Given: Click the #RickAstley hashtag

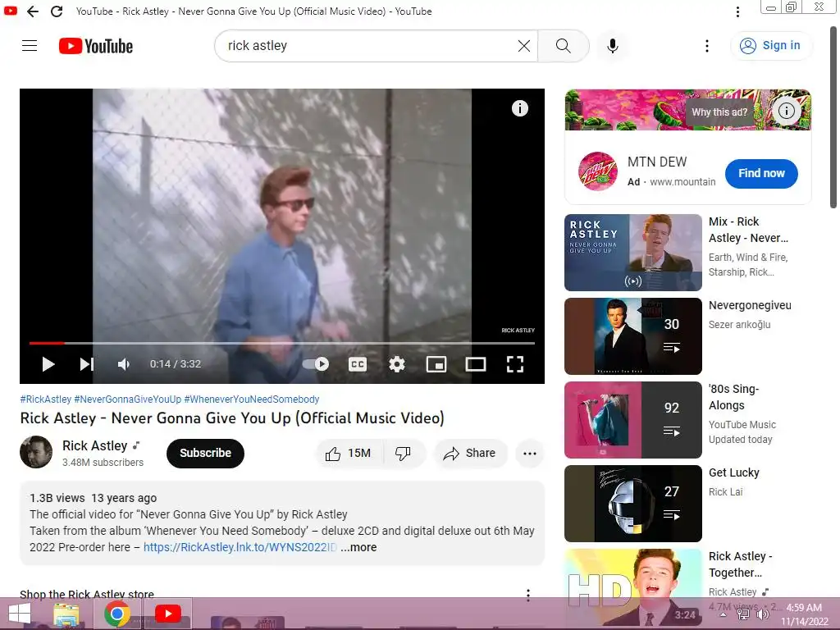Looking at the screenshot, I should 46,399.
